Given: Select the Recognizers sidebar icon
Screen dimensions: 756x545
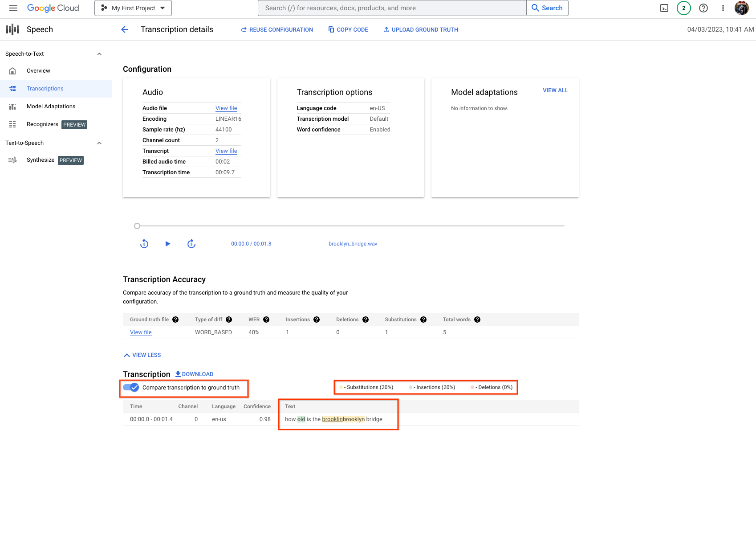Looking at the screenshot, I should click(x=12, y=124).
